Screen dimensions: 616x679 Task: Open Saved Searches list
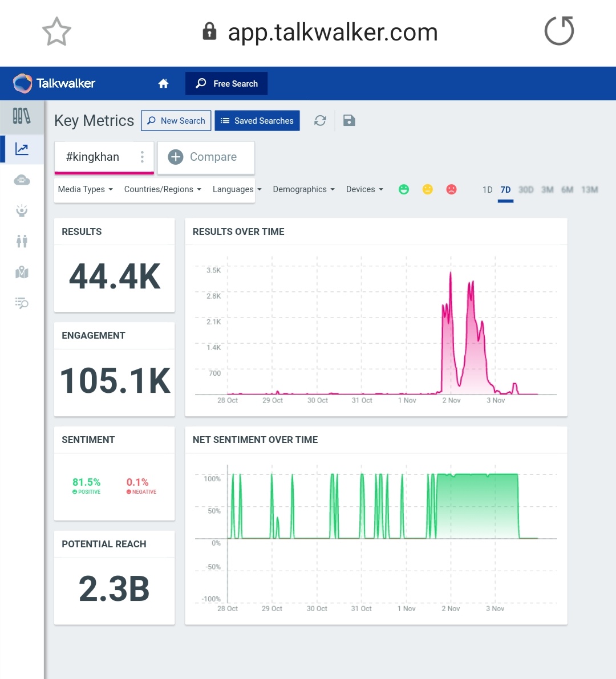[x=257, y=120]
